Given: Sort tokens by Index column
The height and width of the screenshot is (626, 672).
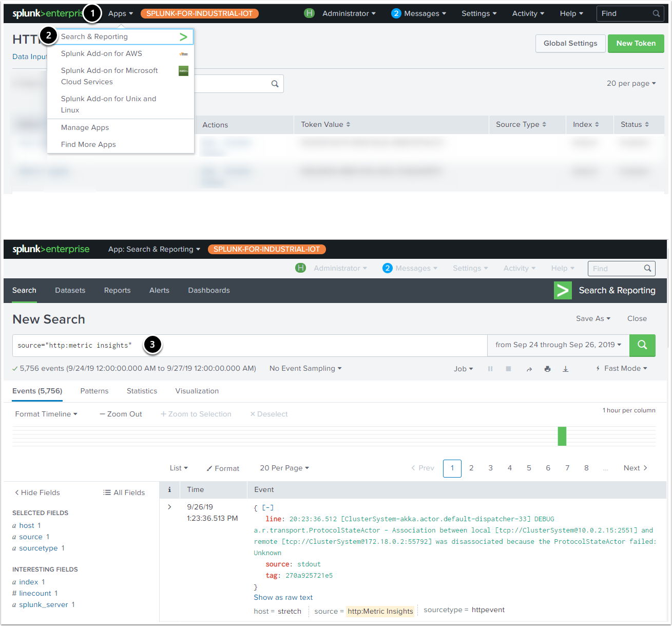Looking at the screenshot, I should (586, 124).
